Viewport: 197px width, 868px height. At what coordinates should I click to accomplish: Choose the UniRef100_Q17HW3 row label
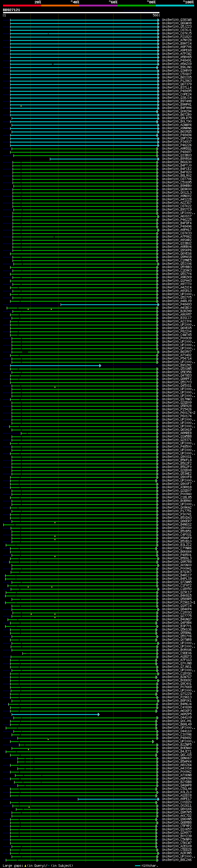click(x=177, y=399)
